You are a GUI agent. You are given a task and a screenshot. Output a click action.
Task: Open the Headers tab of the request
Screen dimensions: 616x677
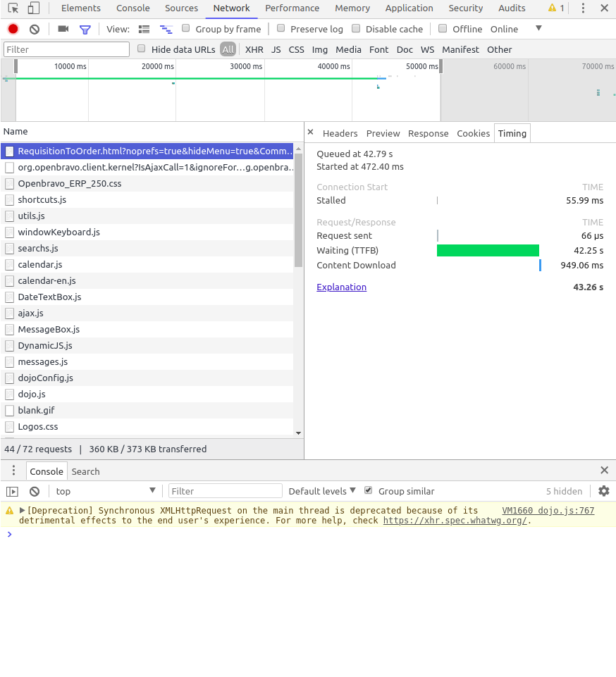click(x=340, y=133)
